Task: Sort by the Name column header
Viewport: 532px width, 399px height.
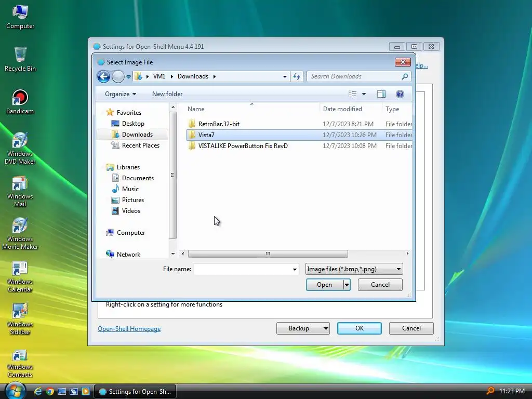Action: click(x=252, y=109)
